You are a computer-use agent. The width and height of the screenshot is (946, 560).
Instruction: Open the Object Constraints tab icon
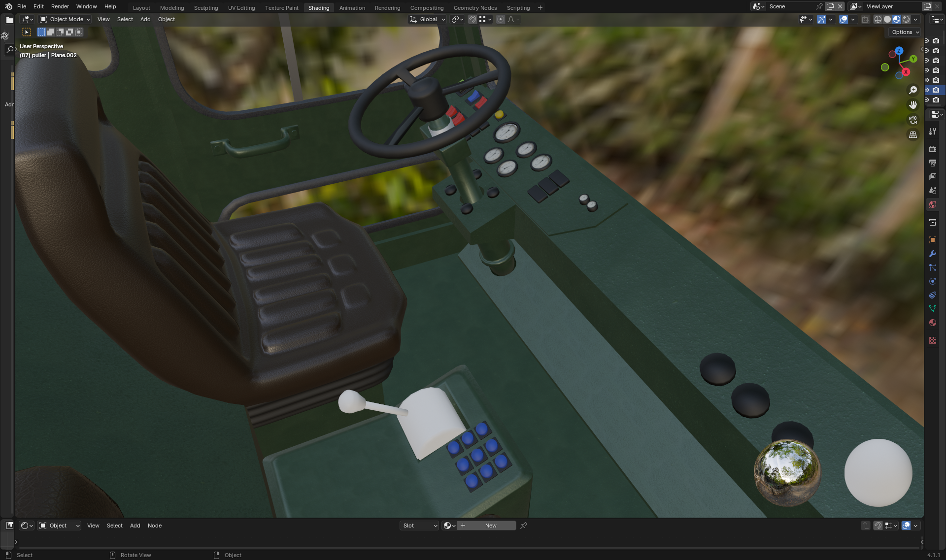click(933, 295)
